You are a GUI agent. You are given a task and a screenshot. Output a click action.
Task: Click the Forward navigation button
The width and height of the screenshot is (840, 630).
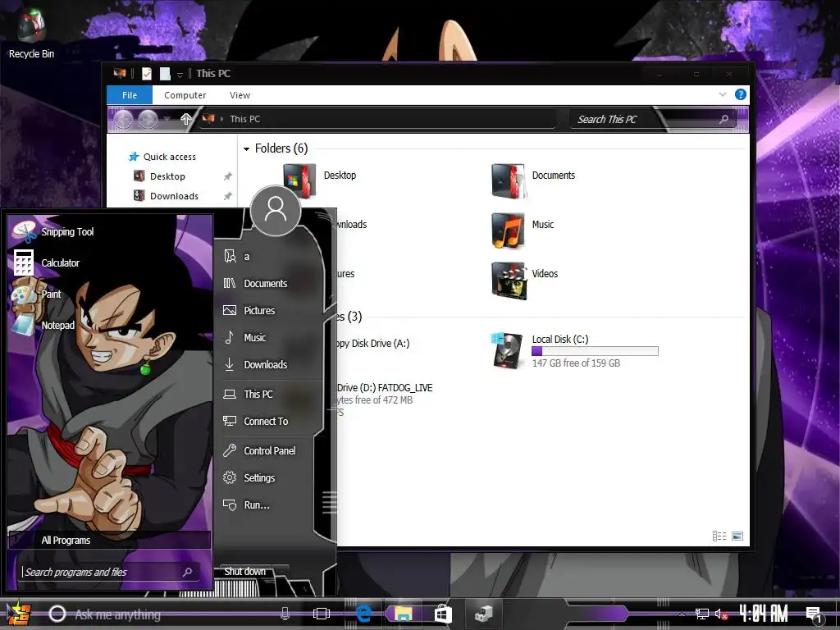pos(148,119)
